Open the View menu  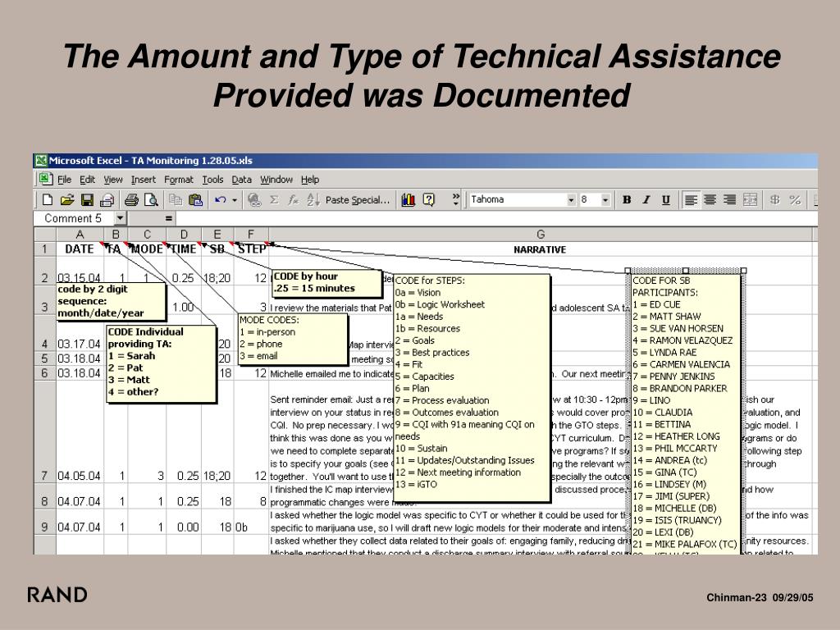113,180
